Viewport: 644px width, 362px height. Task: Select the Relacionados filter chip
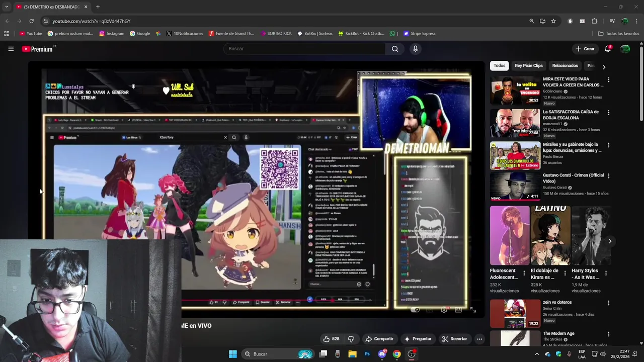[x=565, y=66]
